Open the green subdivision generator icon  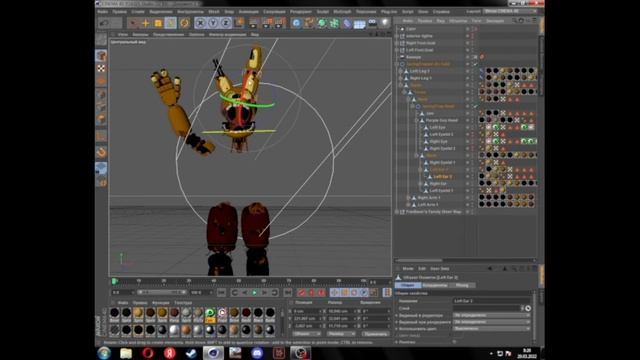pos(322,23)
